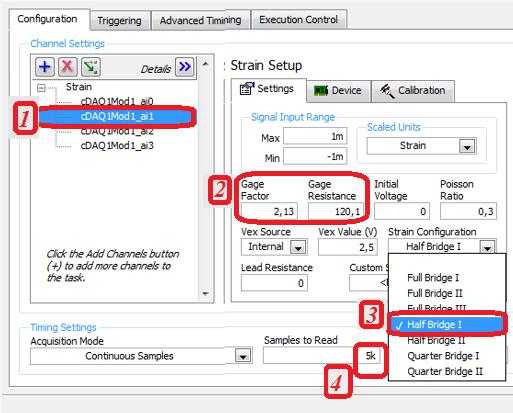Click the channel list scroll down arrow
Screen dimensions: 513x413
[x=205, y=294]
